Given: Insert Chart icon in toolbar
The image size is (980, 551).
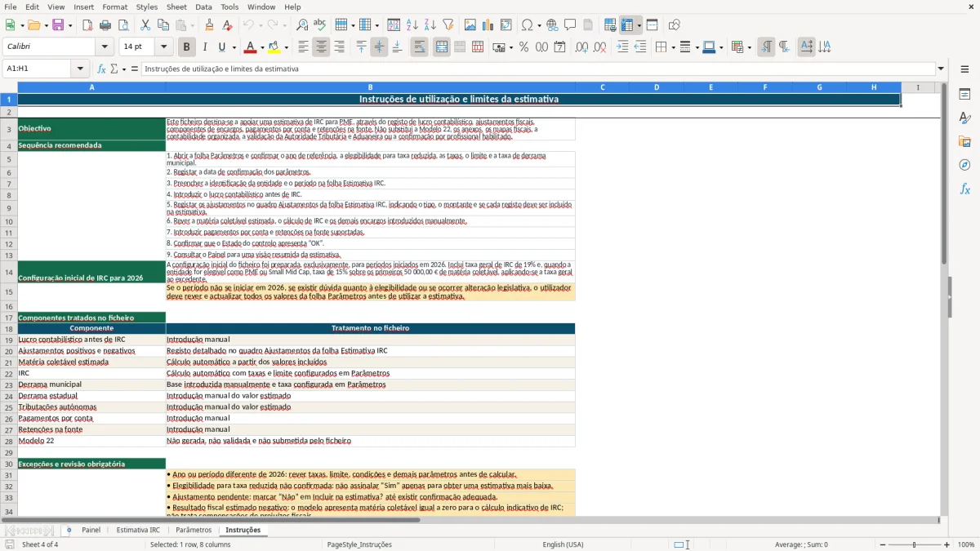Looking at the screenshot, I should click(488, 25).
